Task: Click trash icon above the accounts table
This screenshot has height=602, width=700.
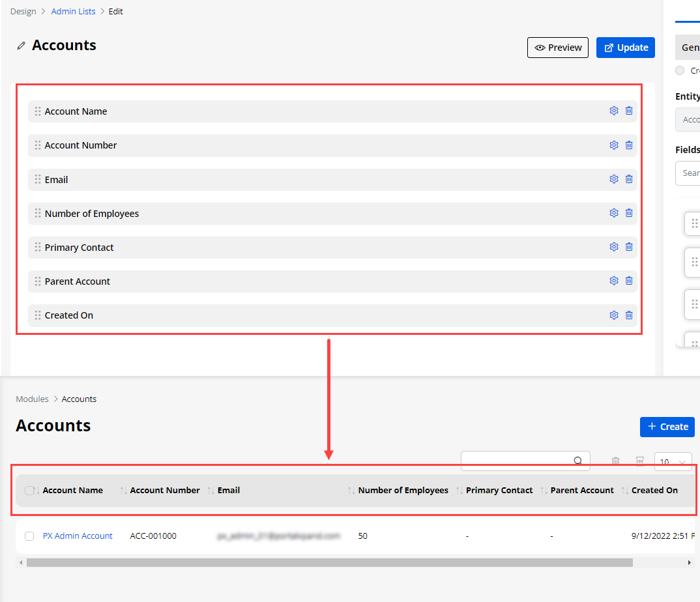Action: [615, 461]
